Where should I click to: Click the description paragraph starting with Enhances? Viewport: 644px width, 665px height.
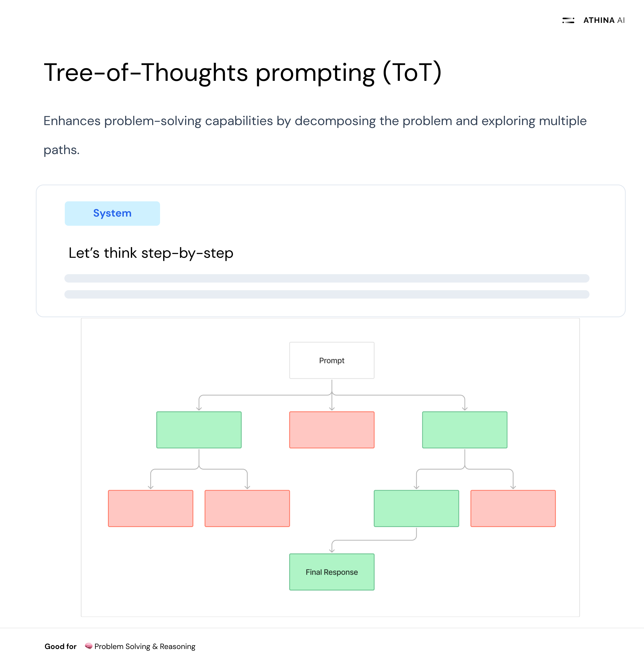click(315, 121)
